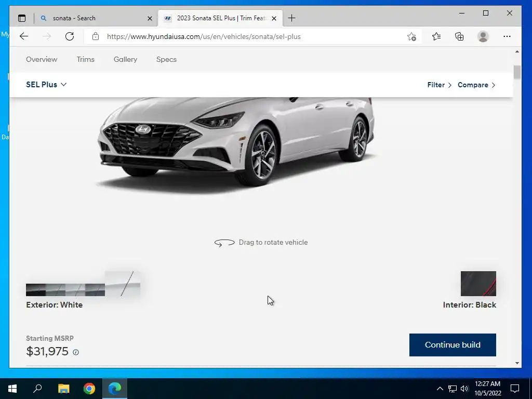Open the Gallery section
Image resolution: width=532 pixels, height=399 pixels.
coord(125,59)
